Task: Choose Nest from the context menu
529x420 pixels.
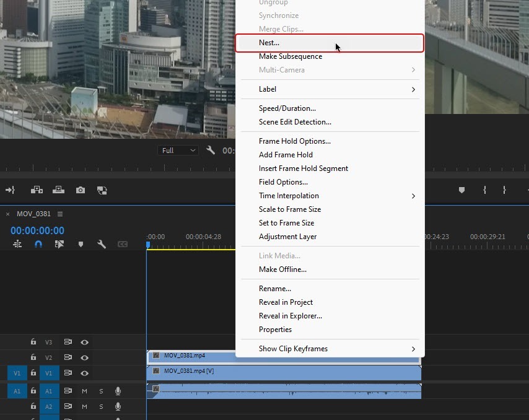Action: pyautogui.click(x=269, y=43)
